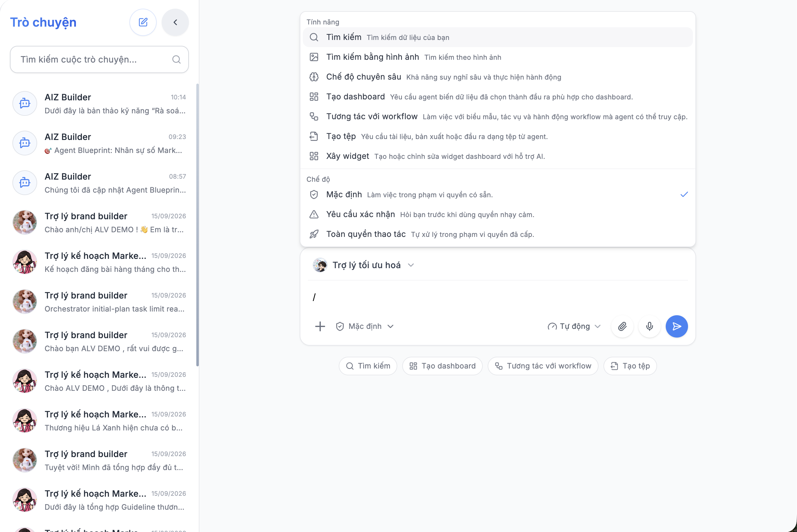This screenshot has width=797, height=532.
Task: Open brand builder chat starting Chào bạn ALV DEMO
Action: pyautogui.click(x=99, y=341)
